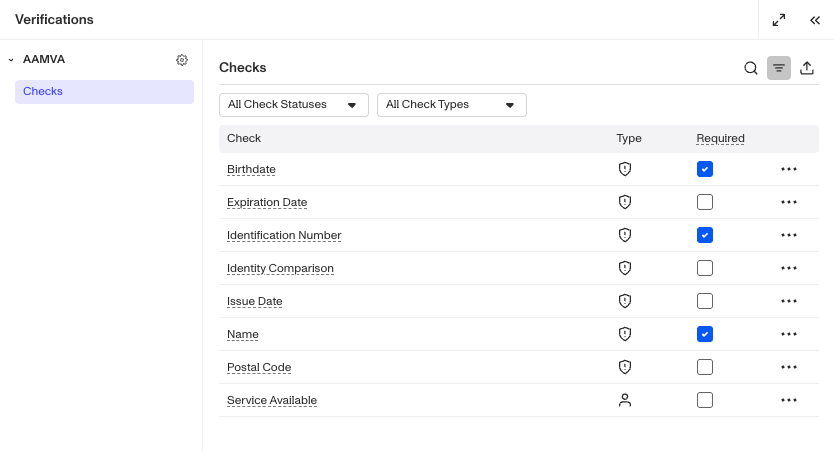Enable Required for Expiration Date
The height and width of the screenshot is (451, 834).
coord(705,202)
